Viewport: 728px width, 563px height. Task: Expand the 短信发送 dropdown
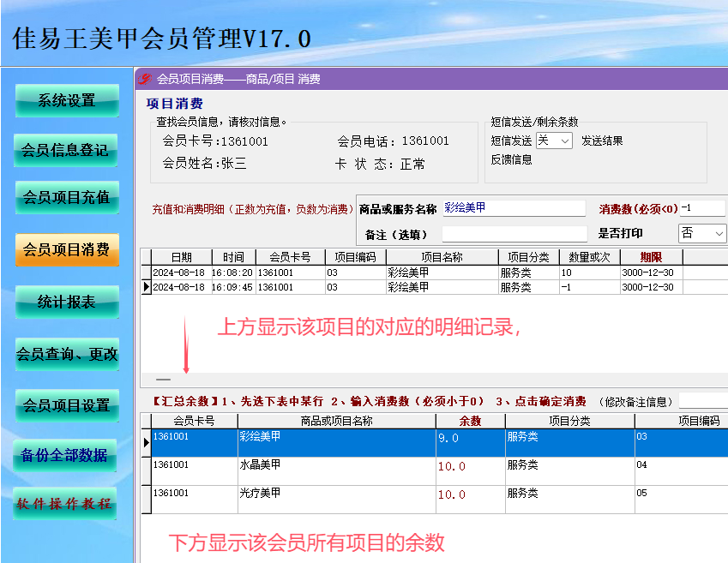pos(554,141)
